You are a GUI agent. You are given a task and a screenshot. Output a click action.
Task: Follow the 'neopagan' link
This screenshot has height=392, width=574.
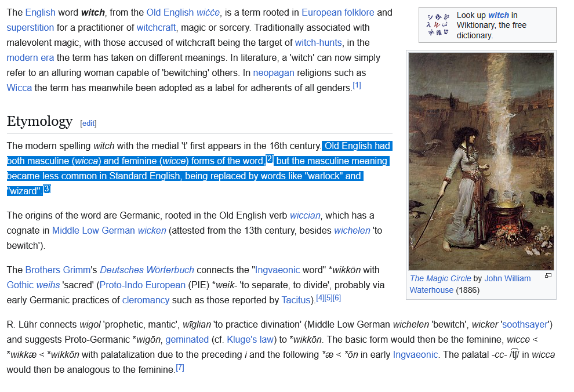click(x=274, y=72)
